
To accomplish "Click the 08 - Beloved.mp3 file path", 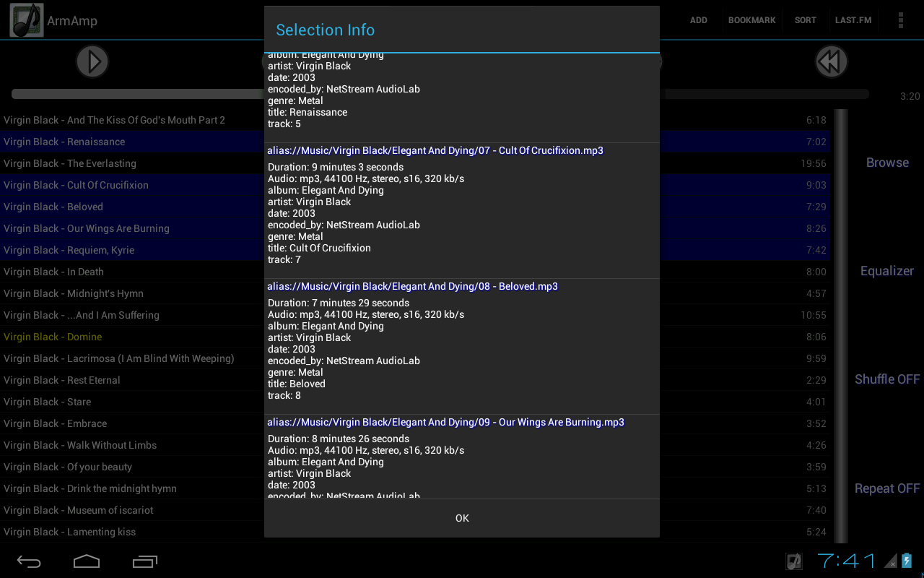I will click(x=412, y=286).
